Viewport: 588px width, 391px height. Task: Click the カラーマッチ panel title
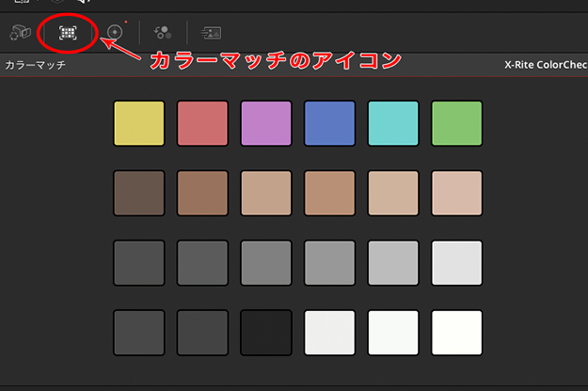click(x=35, y=66)
